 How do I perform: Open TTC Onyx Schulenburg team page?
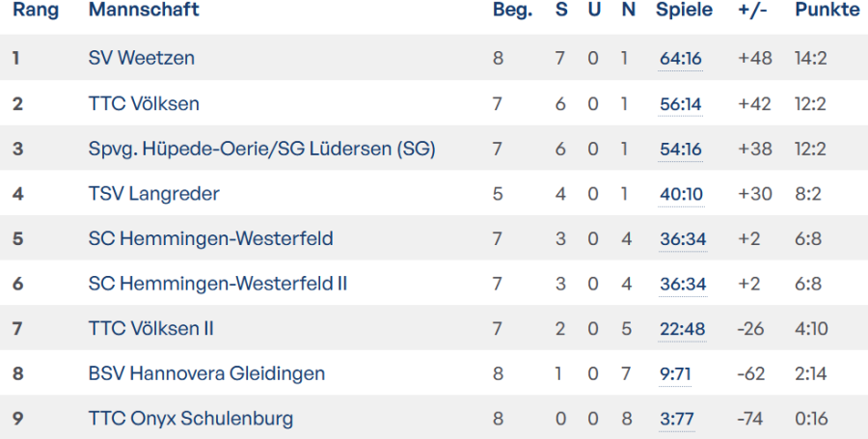point(190,419)
